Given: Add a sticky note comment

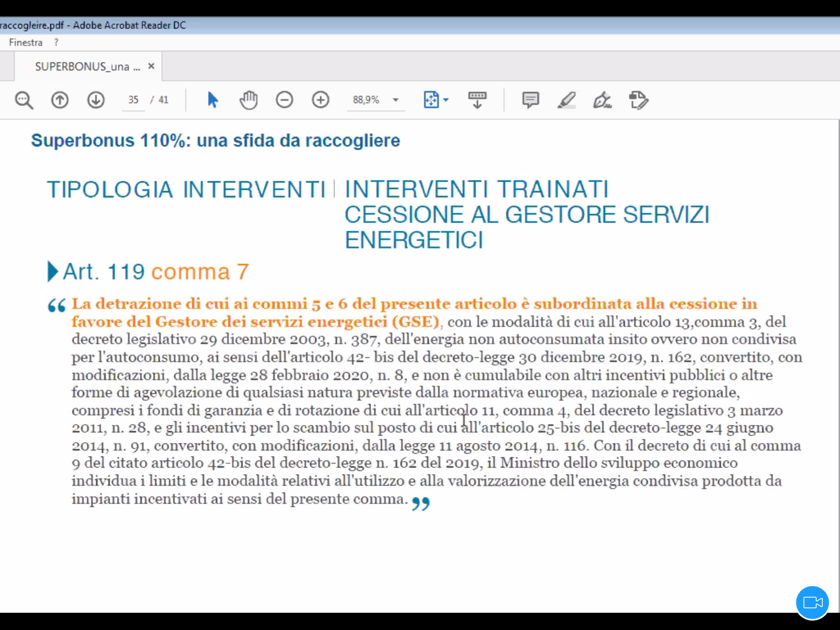Looking at the screenshot, I should click(x=530, y=100).
